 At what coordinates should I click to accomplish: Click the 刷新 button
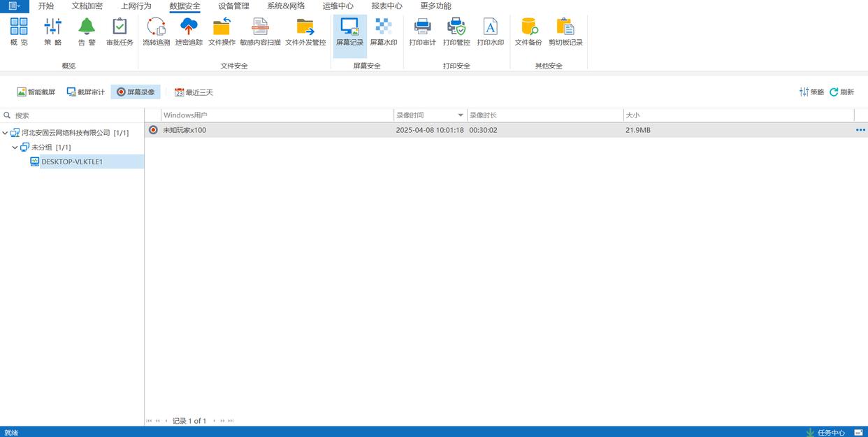click(x=842, y=92)
